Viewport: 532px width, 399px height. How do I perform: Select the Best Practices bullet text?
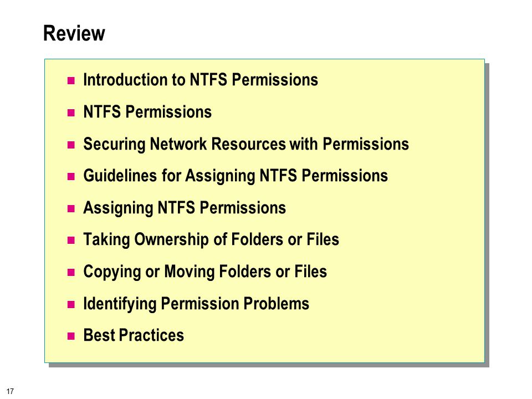[x=134, y=335]
